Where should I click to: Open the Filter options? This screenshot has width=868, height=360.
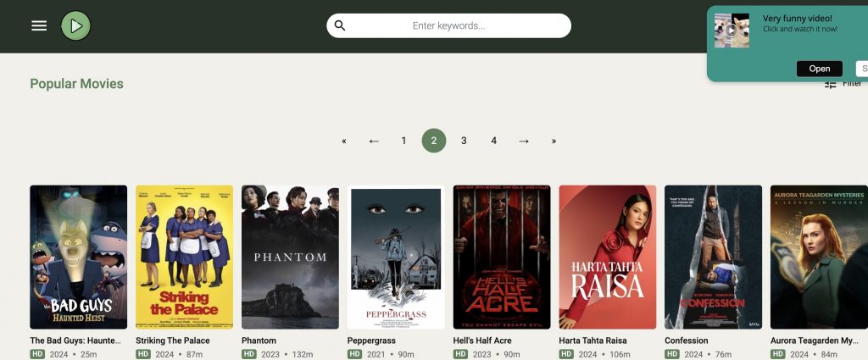[x=843, y=84]
